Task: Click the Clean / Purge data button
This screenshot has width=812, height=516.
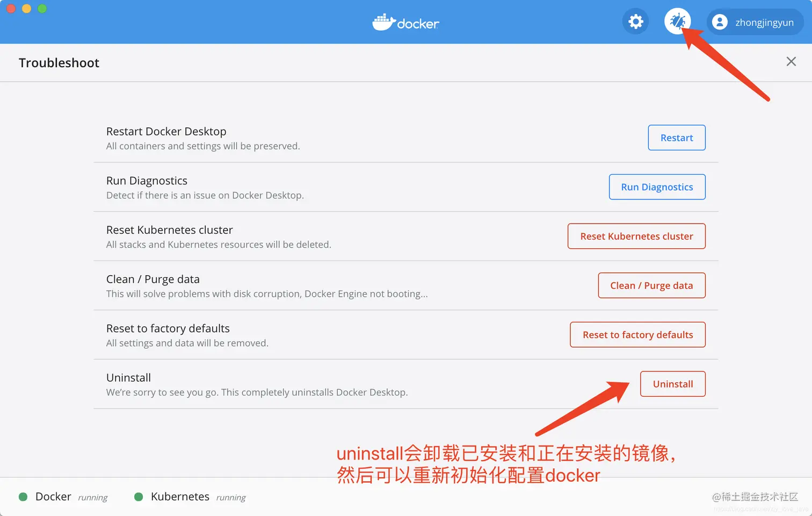Action: point(651,285)
